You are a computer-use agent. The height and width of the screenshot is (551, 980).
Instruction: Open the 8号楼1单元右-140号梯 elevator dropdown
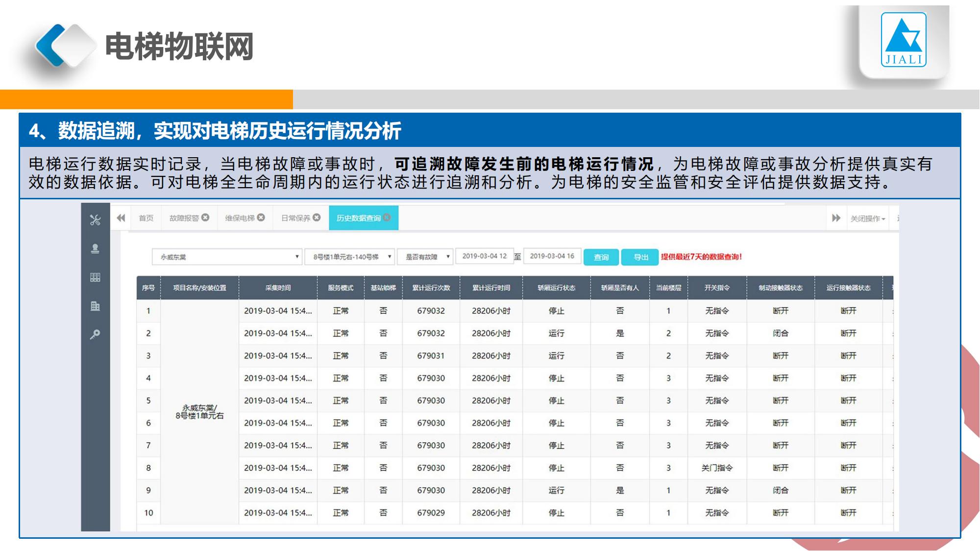349,257
